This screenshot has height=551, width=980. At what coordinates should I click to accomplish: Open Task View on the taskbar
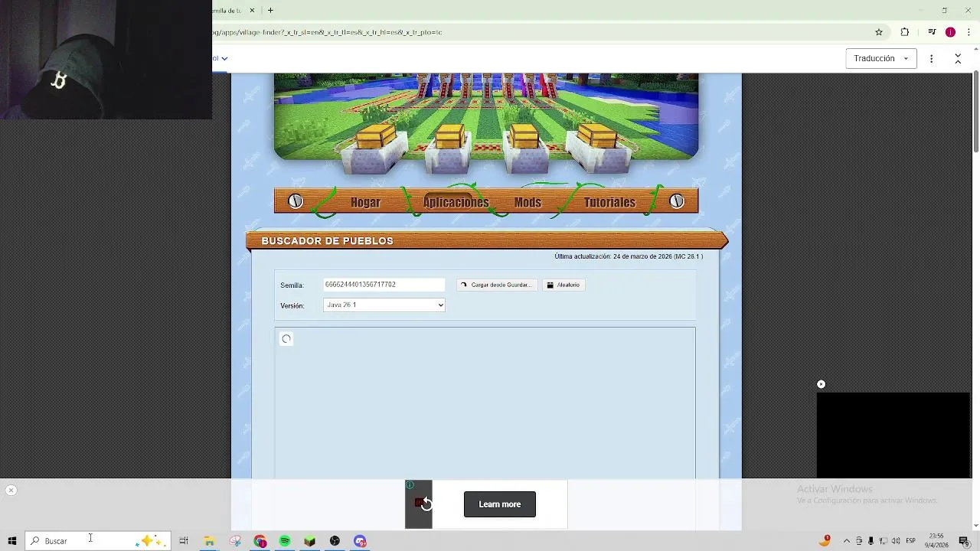(x=184, y=541)
